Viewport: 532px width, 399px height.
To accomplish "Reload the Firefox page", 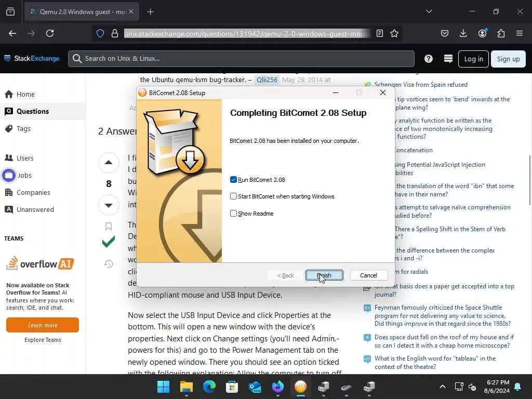I will [50, 33].
